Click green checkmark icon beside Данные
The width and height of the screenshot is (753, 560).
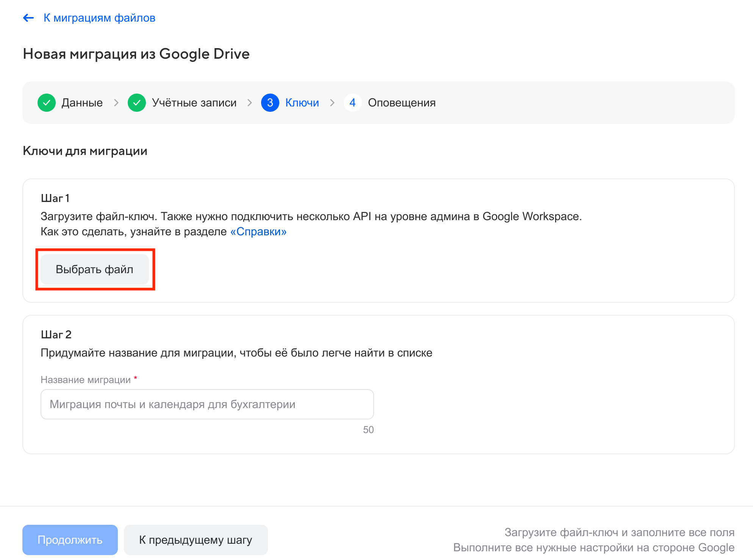(x=47, y=103)
